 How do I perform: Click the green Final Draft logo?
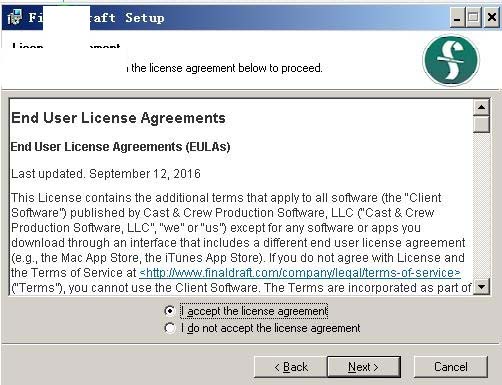451,60
